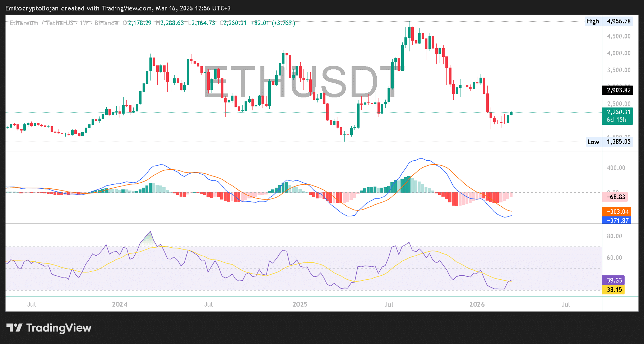Click the 1,385.05 low price value
Screen dimensions: 644x344
pos(618,142)
